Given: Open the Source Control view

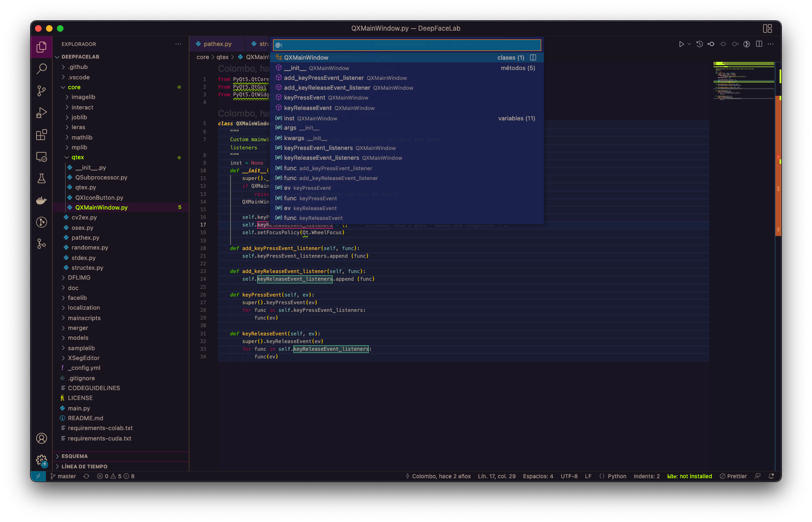Looking at the screenshot, I should 41,91.
